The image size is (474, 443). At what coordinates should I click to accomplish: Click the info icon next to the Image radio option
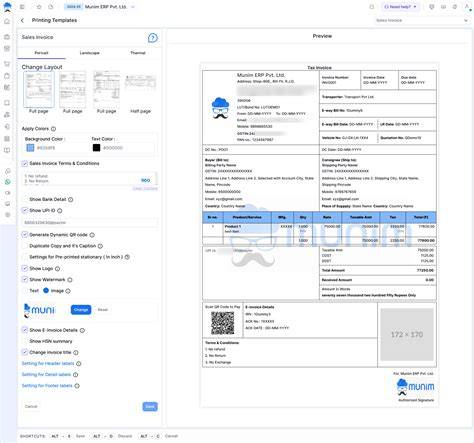(68, 291)
